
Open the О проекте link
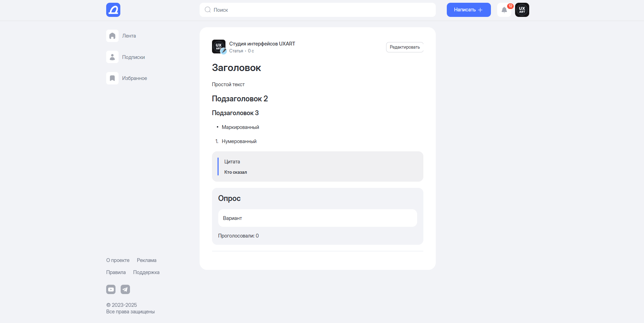point(118,260)
